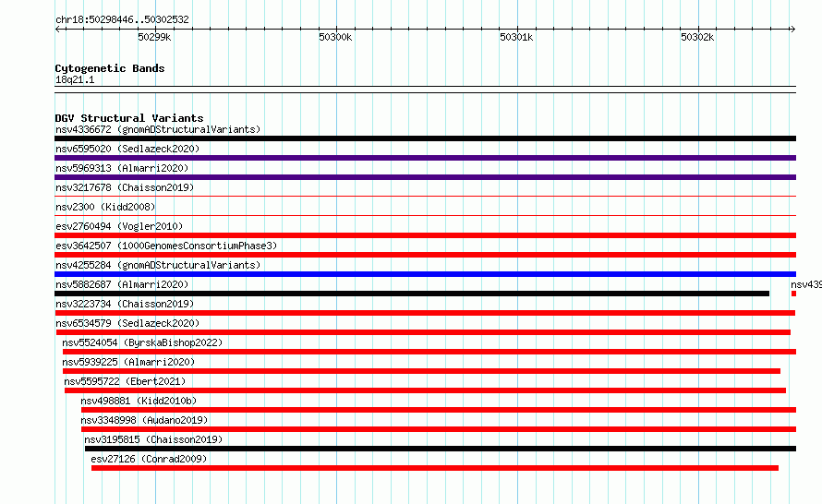
Task: Click the red bar of esv2760494
Action: (425, 235)
